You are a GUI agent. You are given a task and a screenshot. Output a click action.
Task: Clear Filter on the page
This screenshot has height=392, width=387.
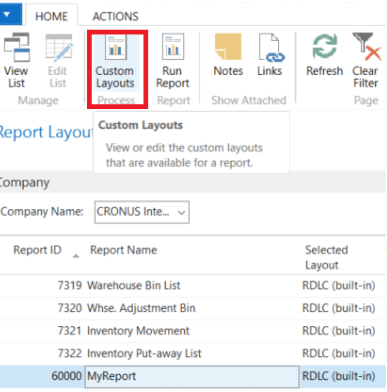[366, 60]
